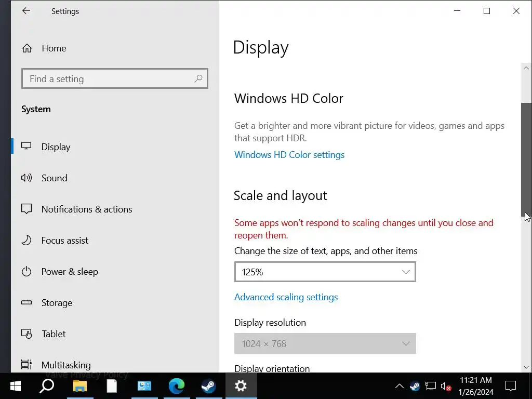Go to Focus assist label
The image size is (532, 399).
65,240
